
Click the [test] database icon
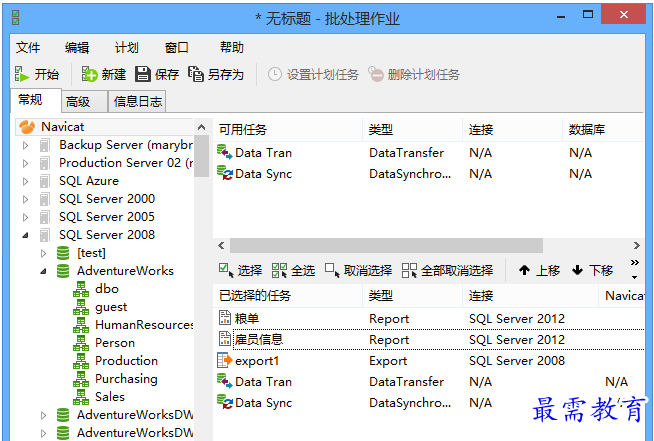(63, 253)
